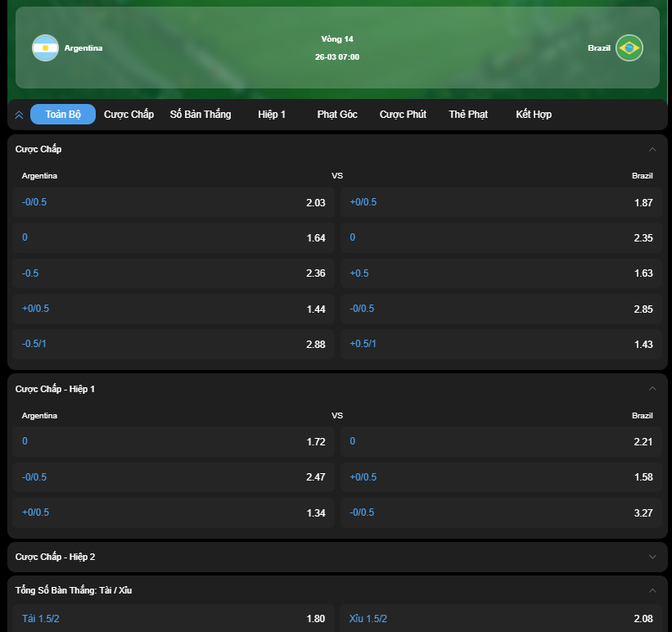Collapse tabs with double-chevron up icon
The width and height of the screenshot is (672, 632).
point(20,115)
